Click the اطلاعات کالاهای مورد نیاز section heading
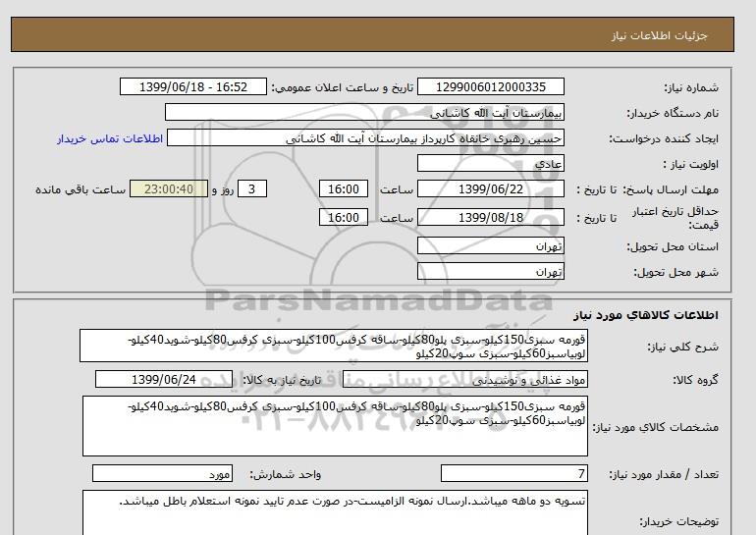Screen dimensions: 756x535 [646, 315]
